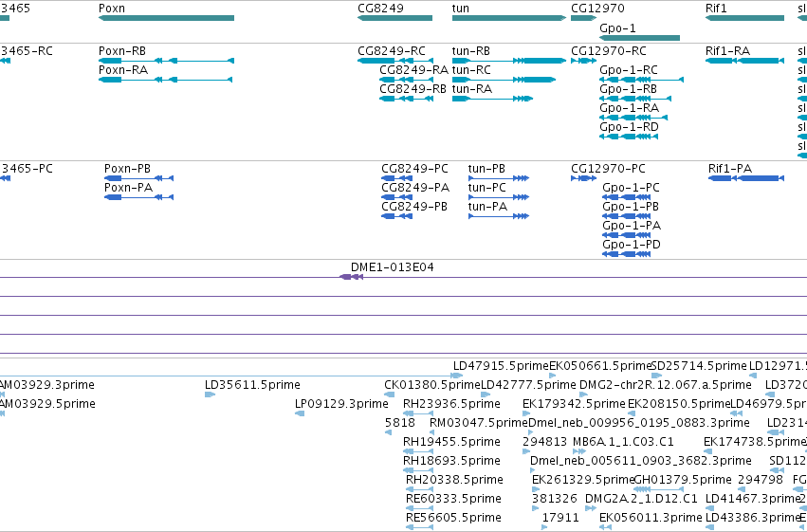Select the Gpo-1-RB transcript
Viewport: 807px width, 532px height.
pos(635,99)
